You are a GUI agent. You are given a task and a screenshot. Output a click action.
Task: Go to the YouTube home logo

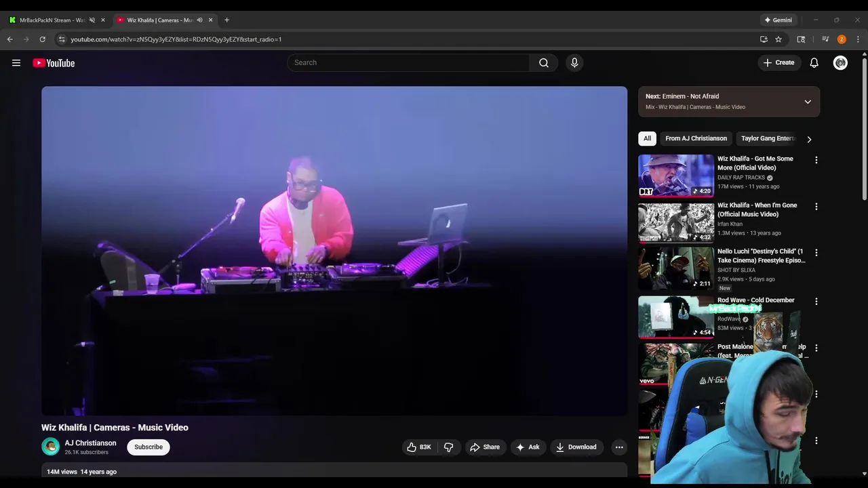(54, 63)
